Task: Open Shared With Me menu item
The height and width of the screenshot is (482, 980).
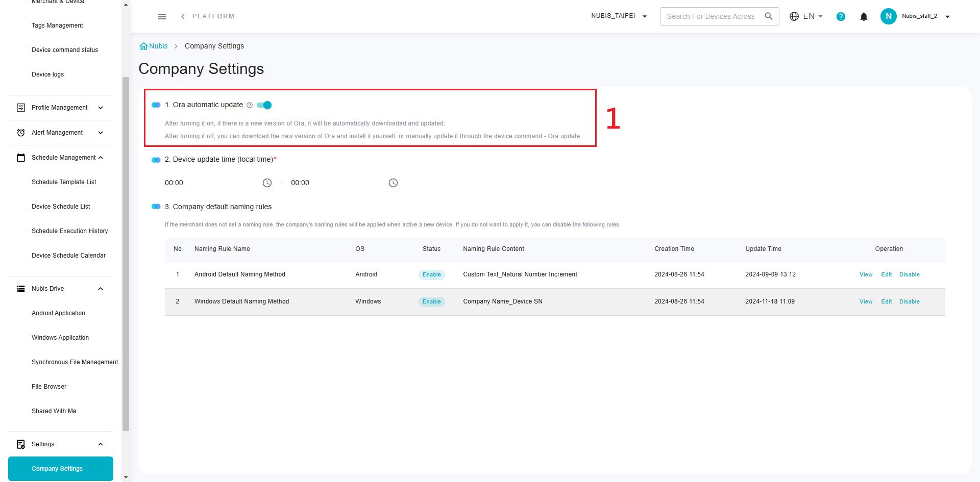Action: coord(54,411)
